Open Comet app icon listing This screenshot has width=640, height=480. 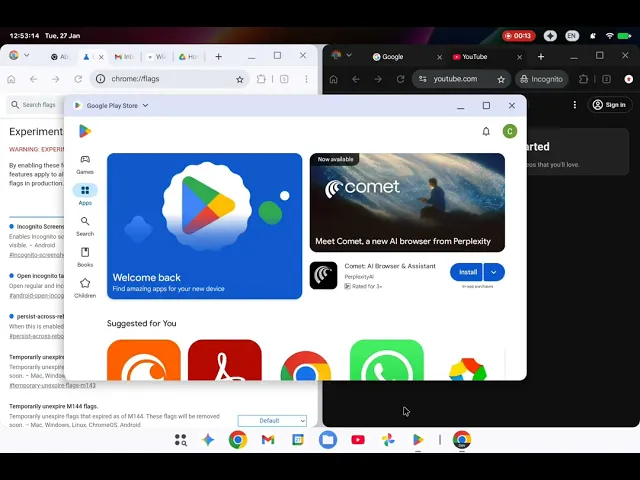point(323,276)
